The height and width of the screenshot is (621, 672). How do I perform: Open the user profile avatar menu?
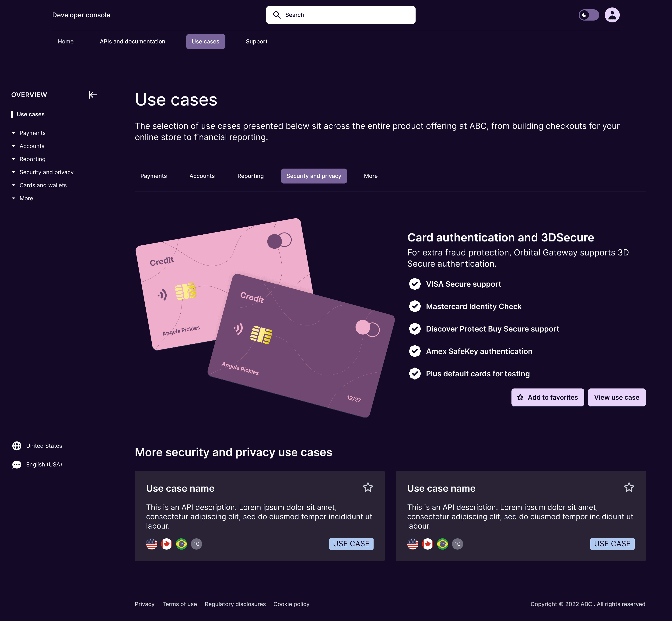pos(612,15)
